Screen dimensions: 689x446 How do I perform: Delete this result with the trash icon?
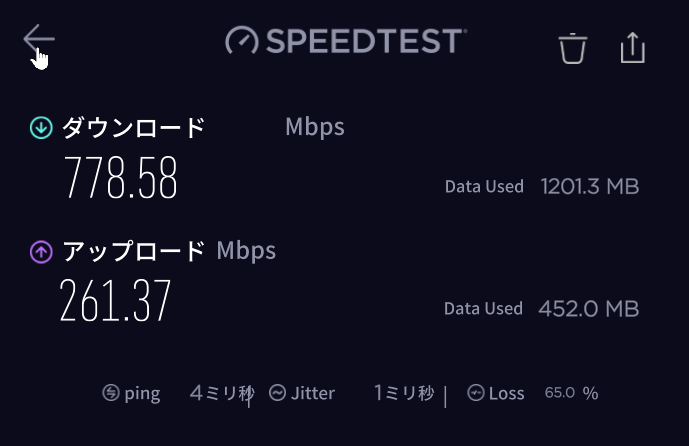[572, 47]
